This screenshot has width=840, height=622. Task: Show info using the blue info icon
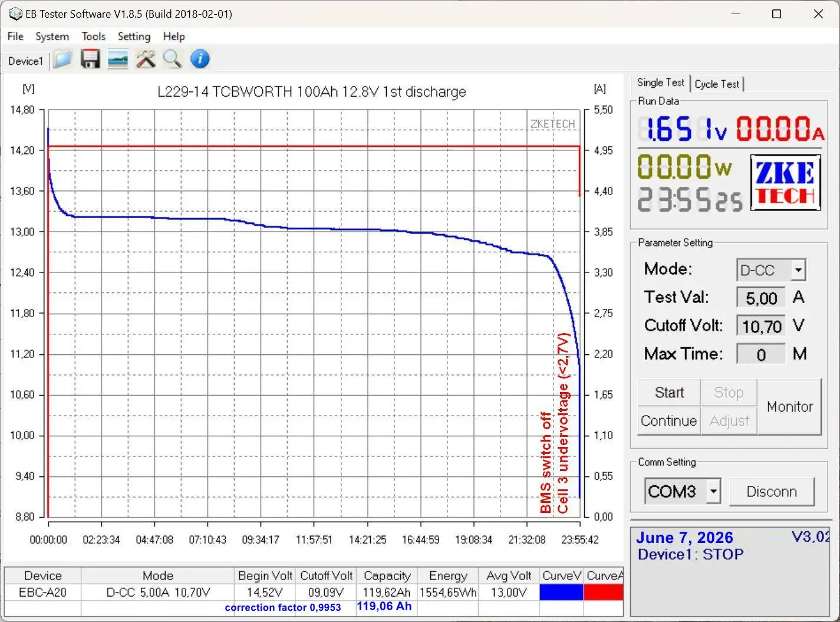pos(200,59)
